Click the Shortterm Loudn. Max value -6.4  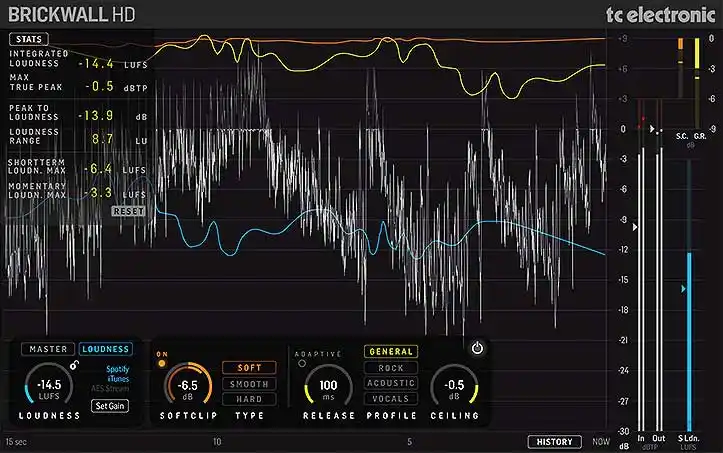(98, 169)
